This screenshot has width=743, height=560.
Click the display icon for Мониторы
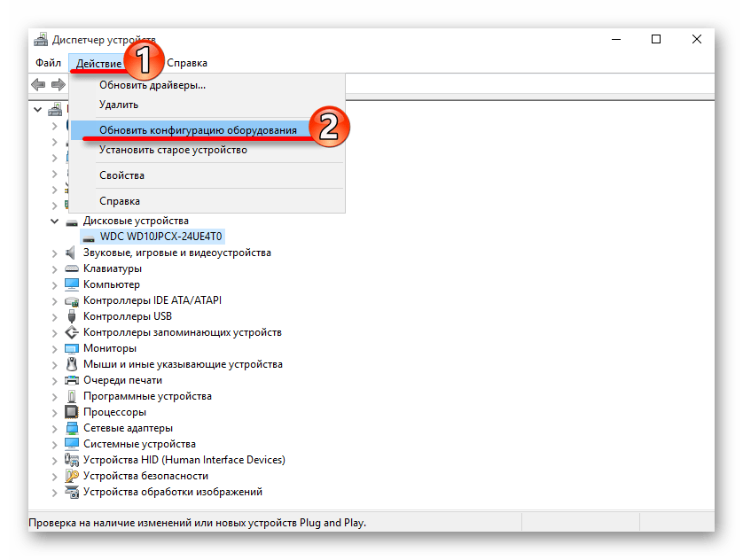[x=72, y=349]
